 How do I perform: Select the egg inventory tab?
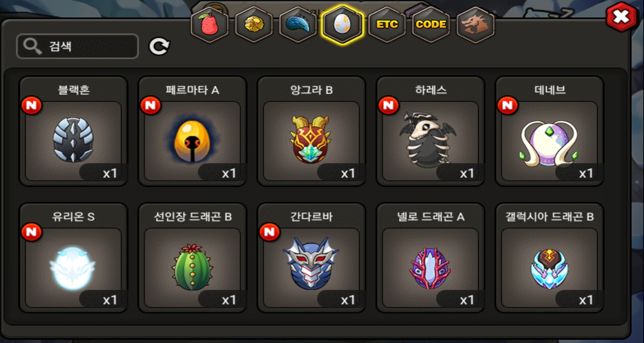(x=342, y=24)
